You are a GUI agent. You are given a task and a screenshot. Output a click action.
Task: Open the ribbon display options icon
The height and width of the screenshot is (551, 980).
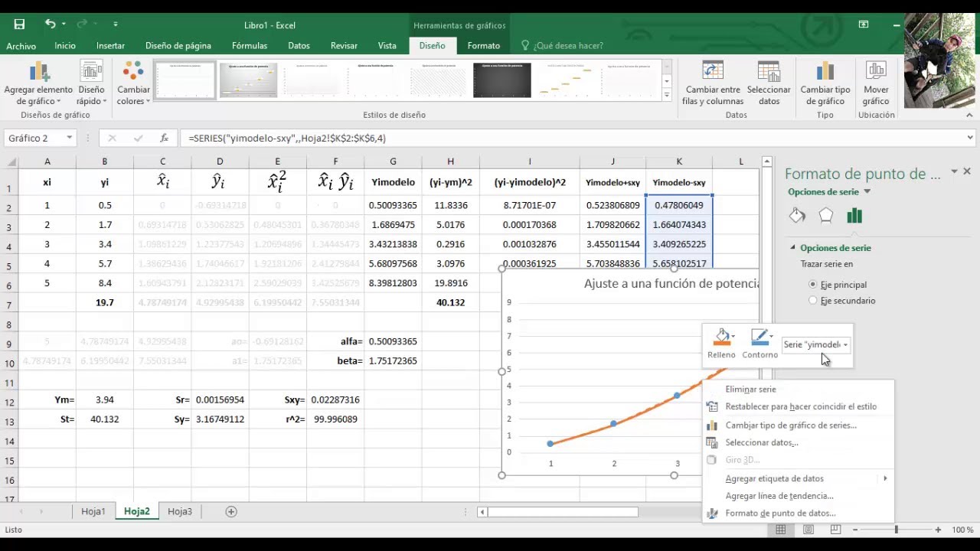(864, 24)
